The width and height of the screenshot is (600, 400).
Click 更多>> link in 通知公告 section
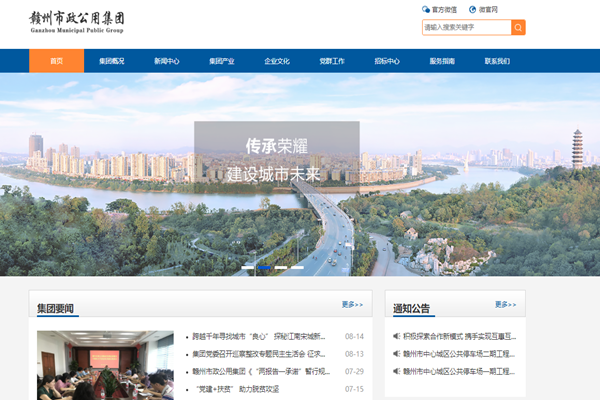point(505,304)
